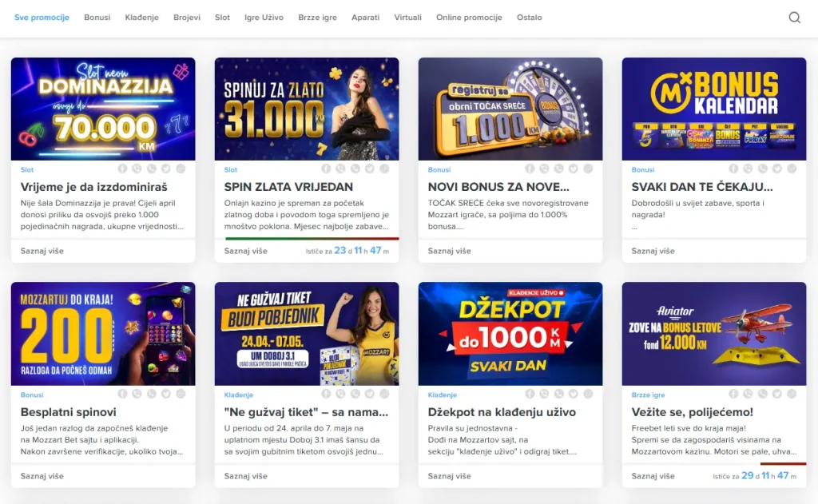Click 'Saznaj više' under 'Ne gužvaj tiket'
The width and height of the screenshot is (818, 504).
click(x=246, y=476)
